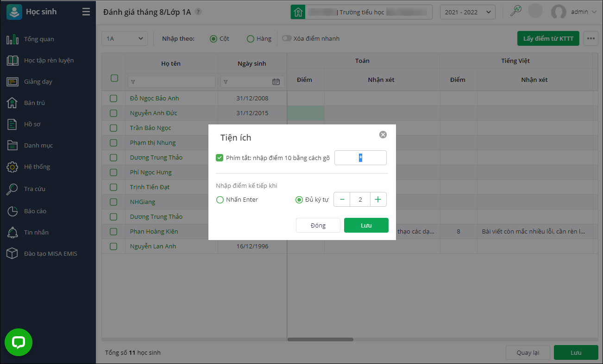Open the 1A class dropdown
Image resolution: width=603 pixels, height=364 pixels.
click(x=125, y=38)
